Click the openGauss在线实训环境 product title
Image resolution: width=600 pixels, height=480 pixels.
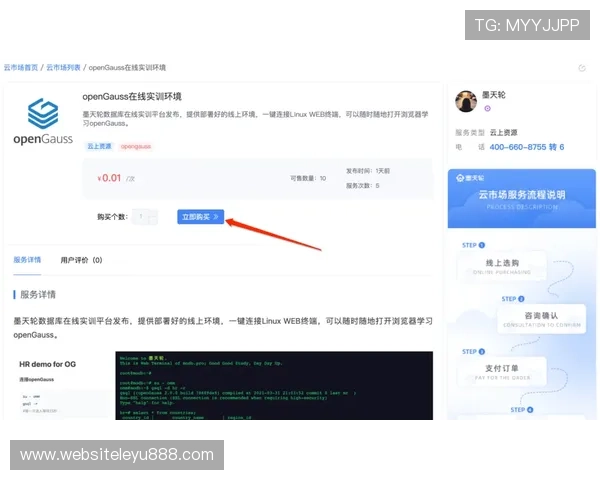[x=132, y=96]
